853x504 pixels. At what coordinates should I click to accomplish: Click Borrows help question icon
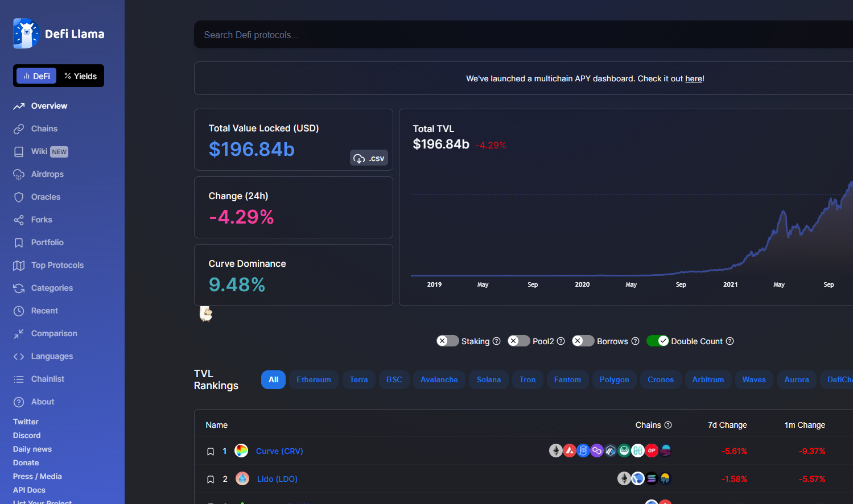[x=635, y=341]
